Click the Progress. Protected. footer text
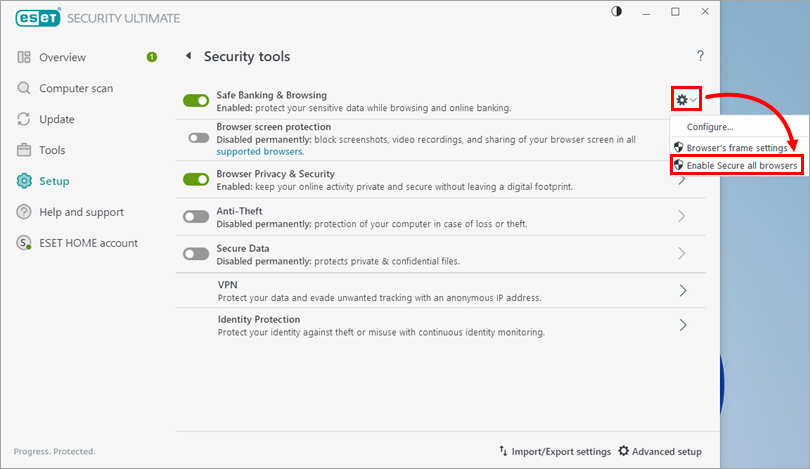 click(x=54, y=451)
